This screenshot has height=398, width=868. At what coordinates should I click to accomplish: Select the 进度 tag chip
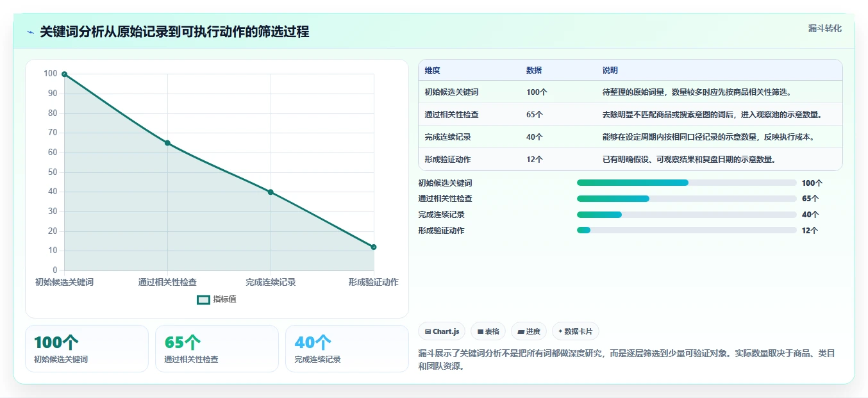529,331
